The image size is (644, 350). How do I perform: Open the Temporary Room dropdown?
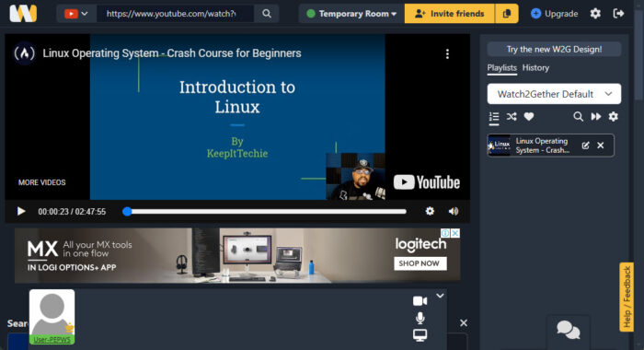[351, 14]
